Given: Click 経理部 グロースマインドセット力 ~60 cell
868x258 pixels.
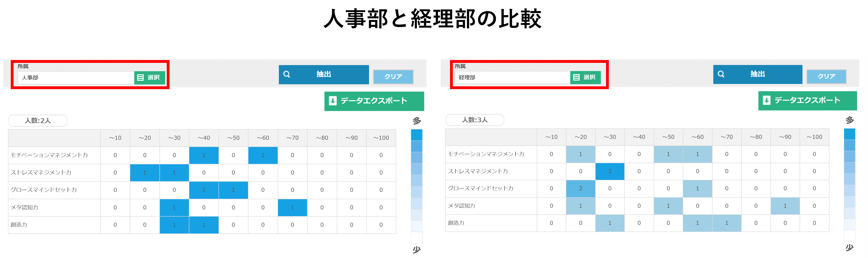Looking at the screenshot, I should (x=697, y=189).
